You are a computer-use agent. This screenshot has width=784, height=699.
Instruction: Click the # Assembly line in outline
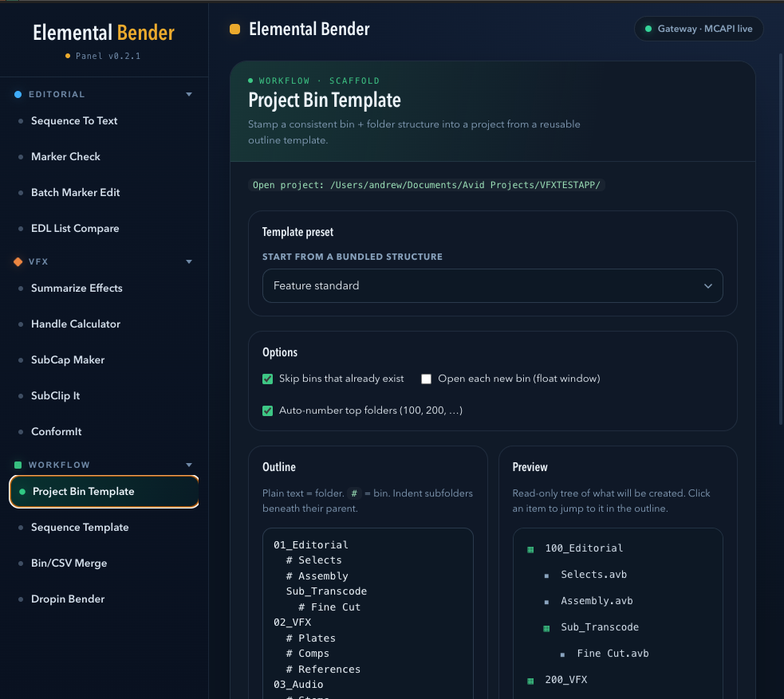point(317,576)
